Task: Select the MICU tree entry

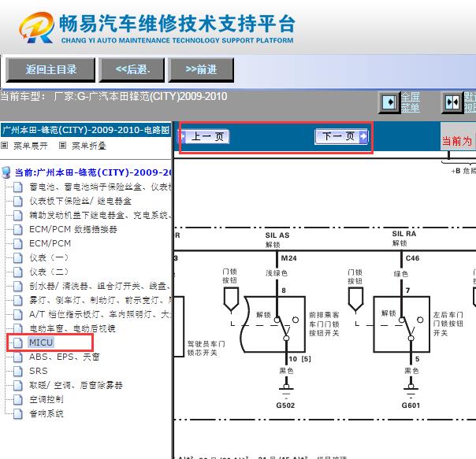Action: [41, 342]
